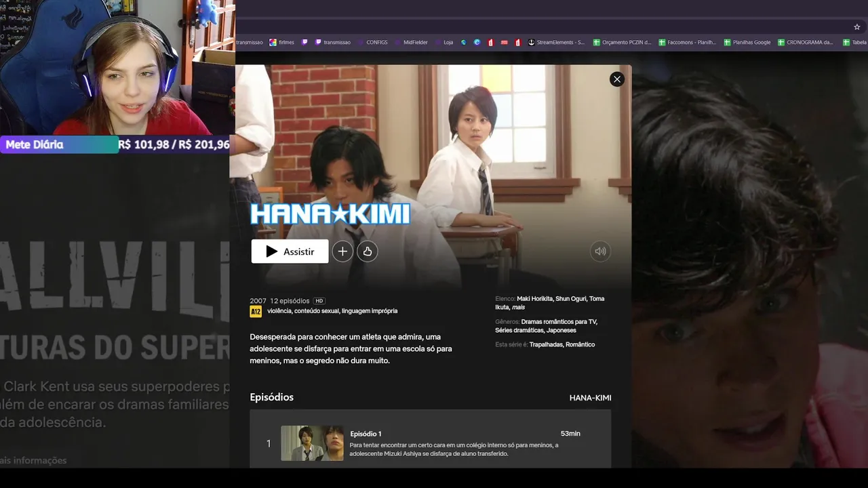Select the 'Trapalhadas' mood tag
Viewport: 868px width, 488px height.
[547, 344]
